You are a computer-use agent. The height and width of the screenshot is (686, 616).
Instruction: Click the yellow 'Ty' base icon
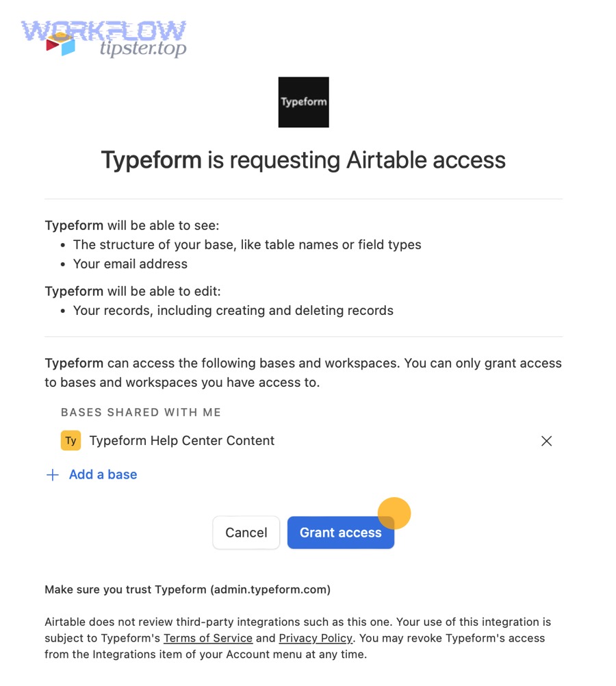[x=70, y=441]
